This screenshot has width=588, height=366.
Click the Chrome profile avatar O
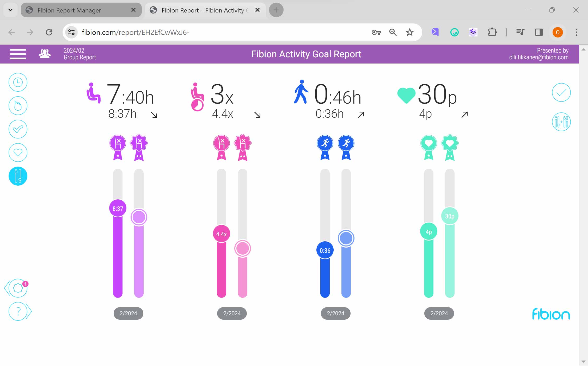point(558,32)
